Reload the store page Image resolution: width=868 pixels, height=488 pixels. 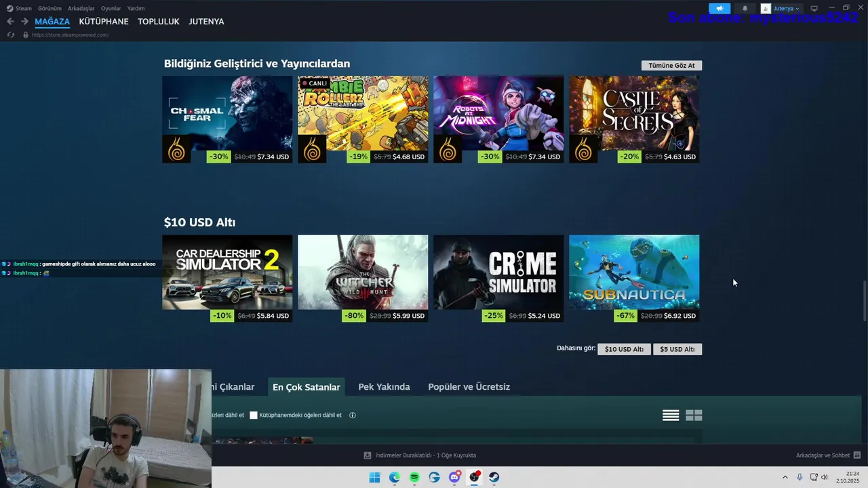[x=10, y=35]
